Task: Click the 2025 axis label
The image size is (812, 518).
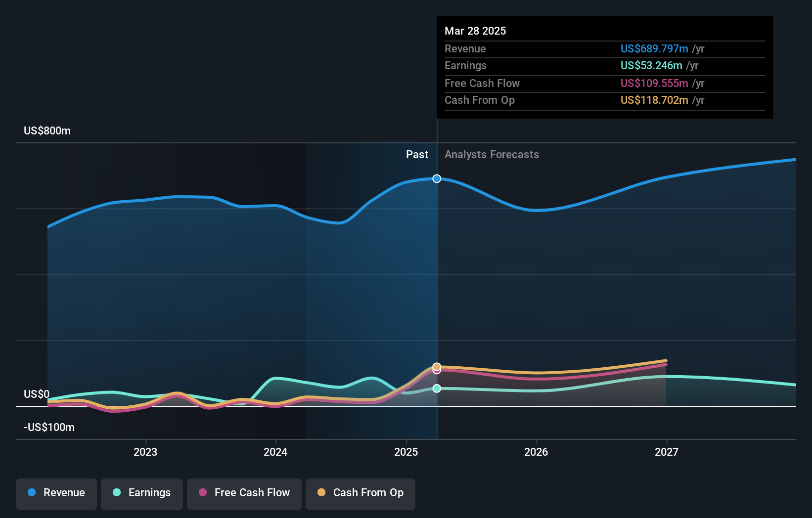Action: [x=406, y=452]
